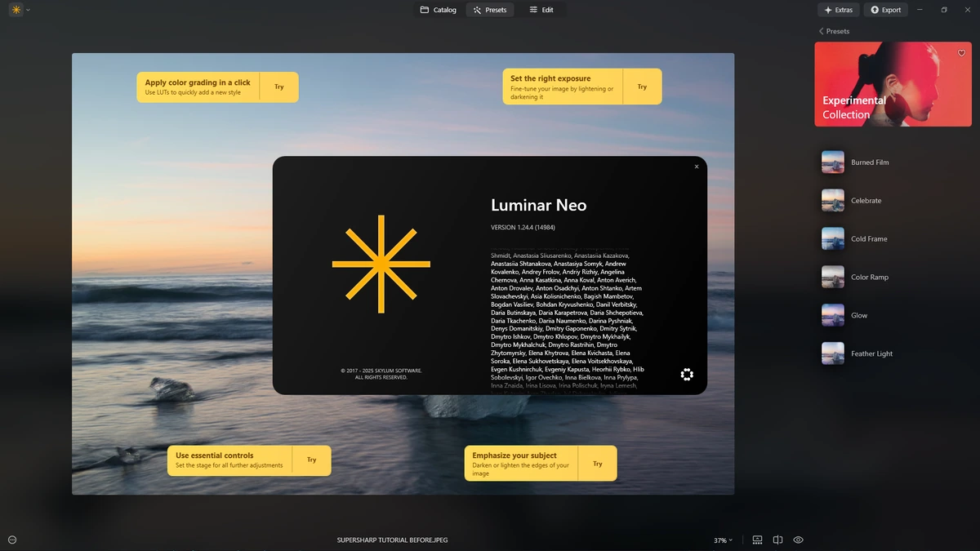Try the Emphasize your subject tip

598,464
